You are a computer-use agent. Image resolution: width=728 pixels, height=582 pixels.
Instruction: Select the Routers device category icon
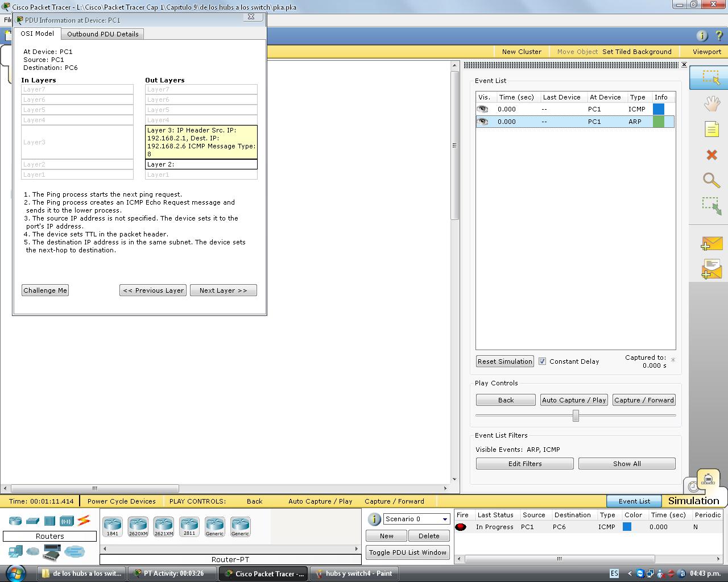pyautogui.click(x=15, y=521)
